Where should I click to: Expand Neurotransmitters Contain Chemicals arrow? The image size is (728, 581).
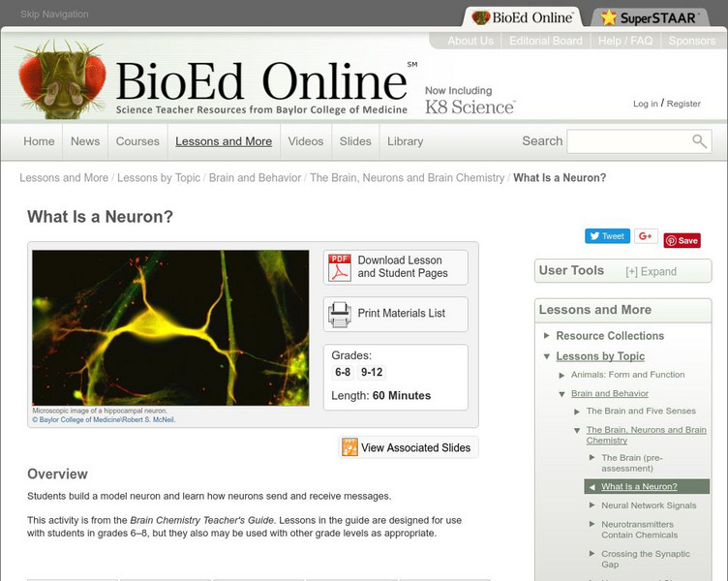(x=591, y=524)
